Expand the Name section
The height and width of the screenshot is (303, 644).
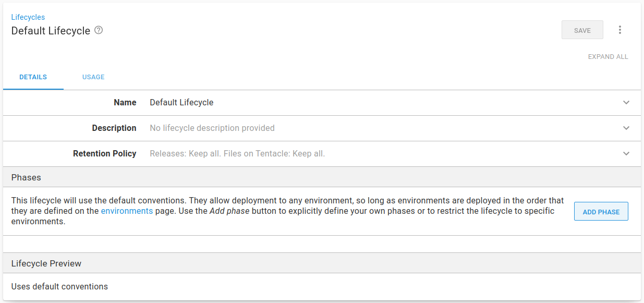(x=626, y=103)
